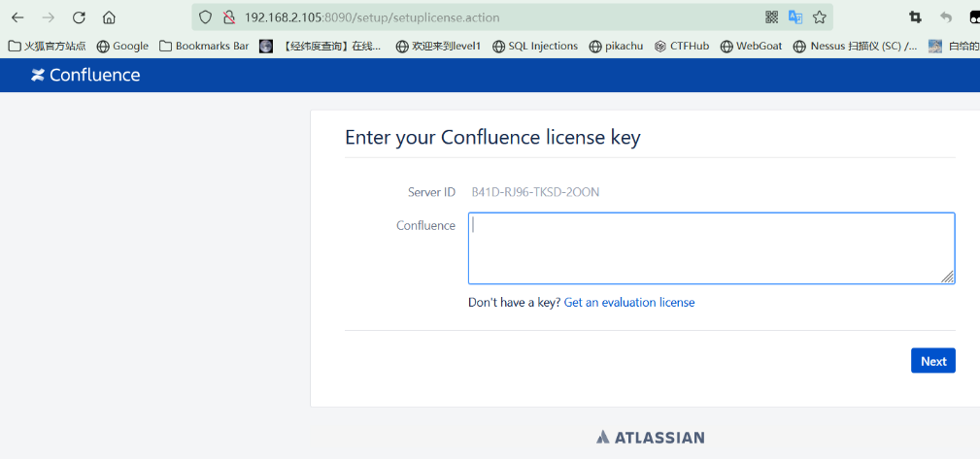Bookmark this page with the star
This screenshot has height=459, width=980.
(820, 16)
